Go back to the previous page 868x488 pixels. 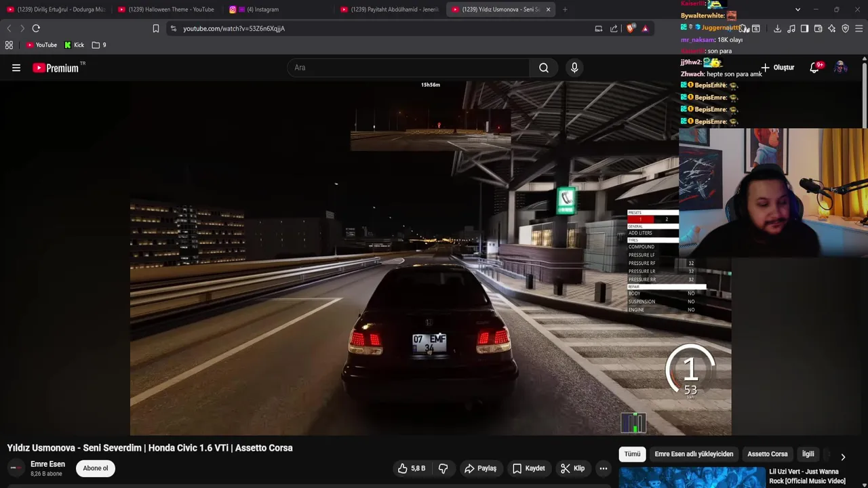click(x=9, y=28)
